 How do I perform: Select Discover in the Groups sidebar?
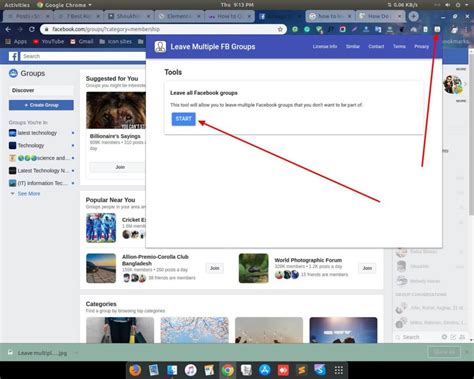[41, 90]
